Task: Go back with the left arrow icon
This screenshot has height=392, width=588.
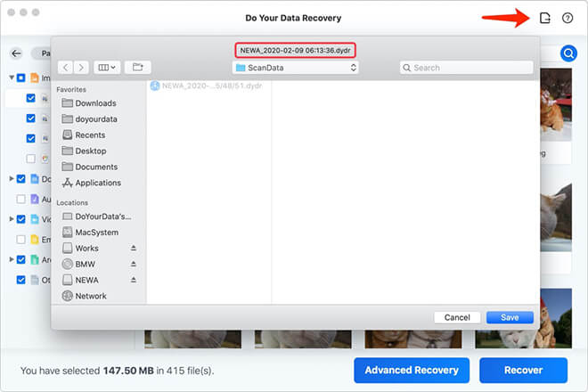Action: [x=18, y=54]
